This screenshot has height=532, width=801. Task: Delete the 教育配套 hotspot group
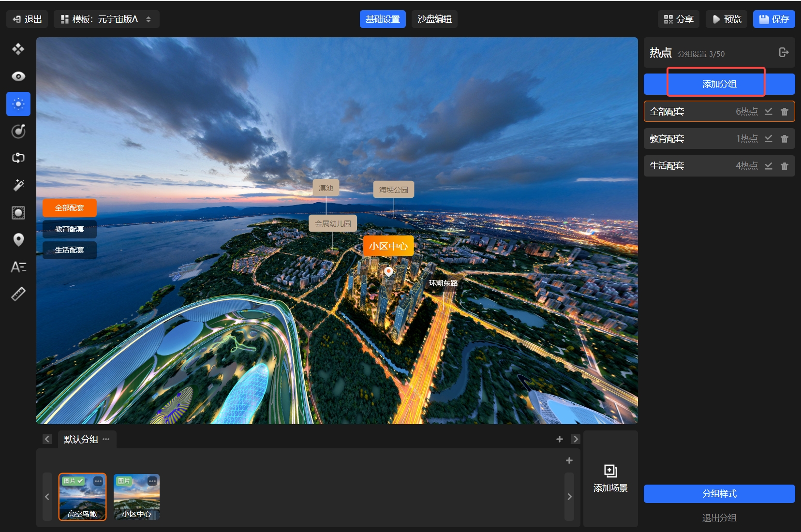(784, 139)
